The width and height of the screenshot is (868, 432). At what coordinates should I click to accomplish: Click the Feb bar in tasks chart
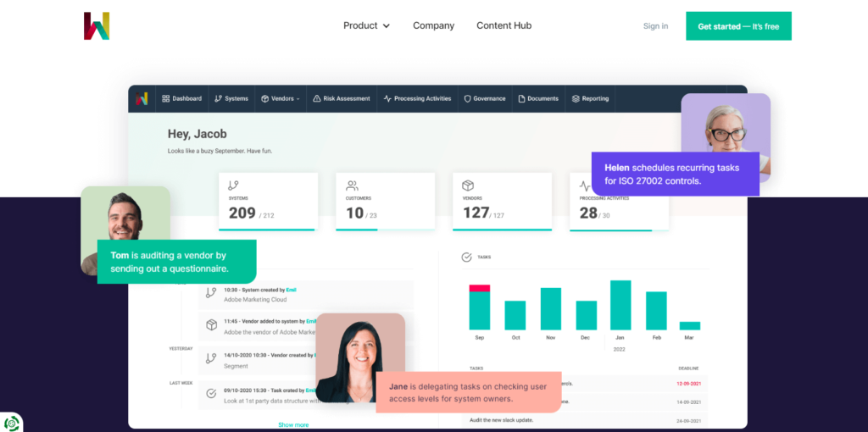(656, 311)
